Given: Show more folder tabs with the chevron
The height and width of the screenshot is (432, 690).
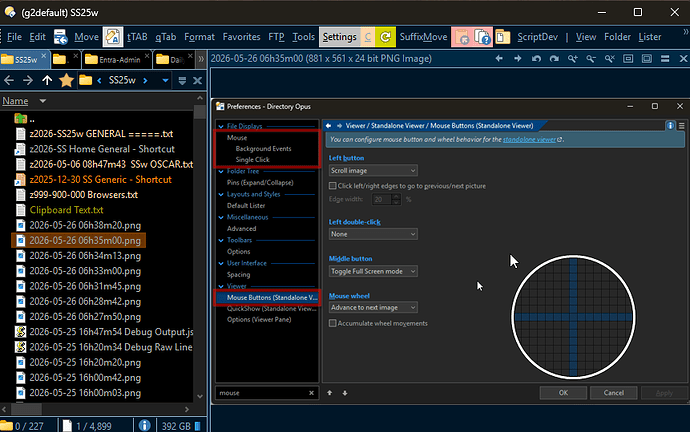Looking at the screenshot, I should (201, 59).
